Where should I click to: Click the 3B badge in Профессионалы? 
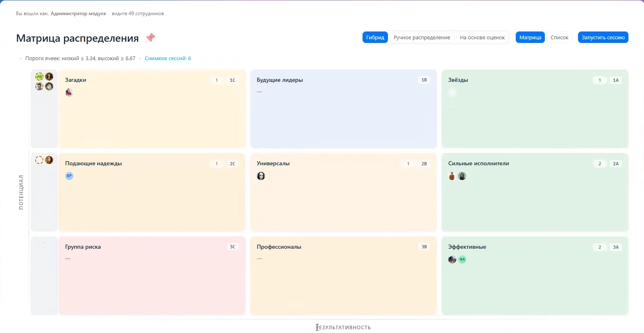click(424, 247)
